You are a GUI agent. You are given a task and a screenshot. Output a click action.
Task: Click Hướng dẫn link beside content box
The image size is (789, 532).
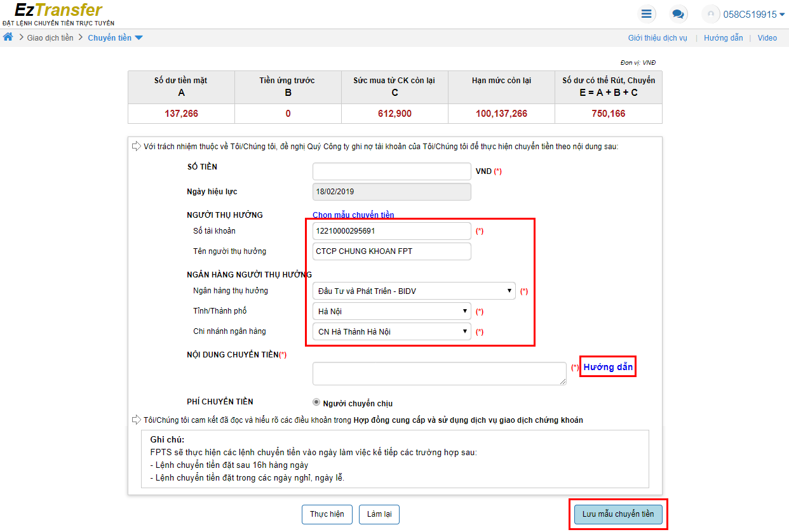[x=608, y=368]
